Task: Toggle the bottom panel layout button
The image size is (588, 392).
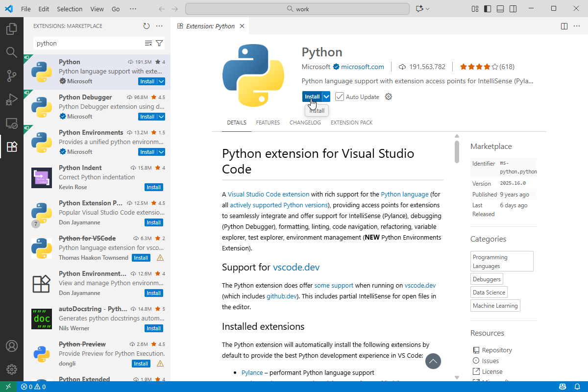Action: (x=500, y=9)
